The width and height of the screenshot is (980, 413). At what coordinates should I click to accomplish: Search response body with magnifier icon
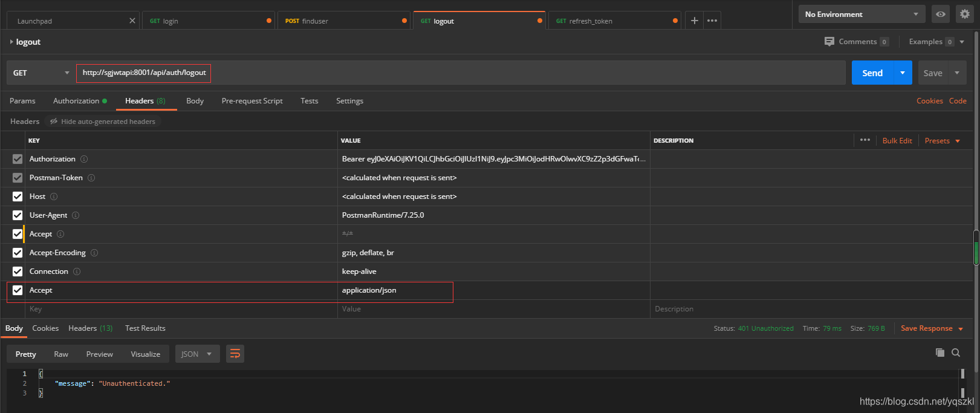956,353
